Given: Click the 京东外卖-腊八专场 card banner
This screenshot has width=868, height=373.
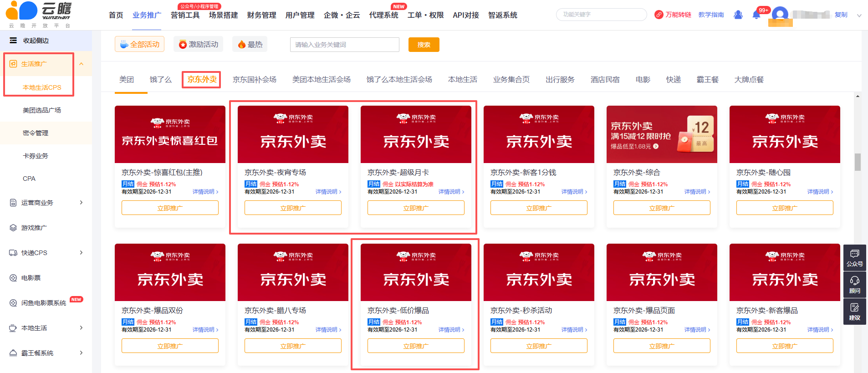Looking at the screenshot, I should [x=293, y=272].
